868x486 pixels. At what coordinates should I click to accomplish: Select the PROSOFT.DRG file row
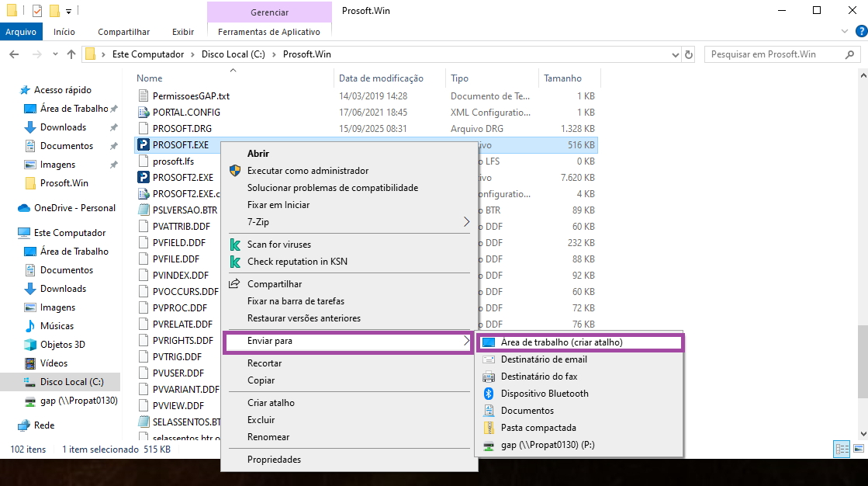pos(366,129)
